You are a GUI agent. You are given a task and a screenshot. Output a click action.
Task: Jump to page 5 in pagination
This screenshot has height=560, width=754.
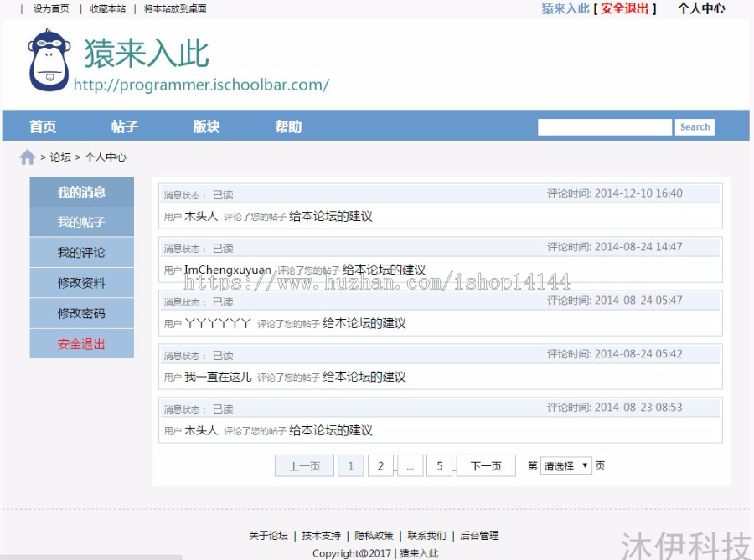click(x=439, y=465)
